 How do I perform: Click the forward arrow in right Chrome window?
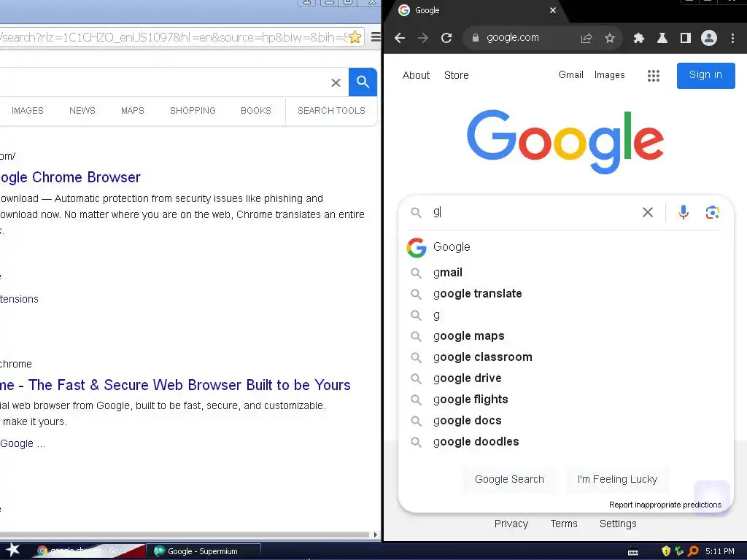(423, 38)
